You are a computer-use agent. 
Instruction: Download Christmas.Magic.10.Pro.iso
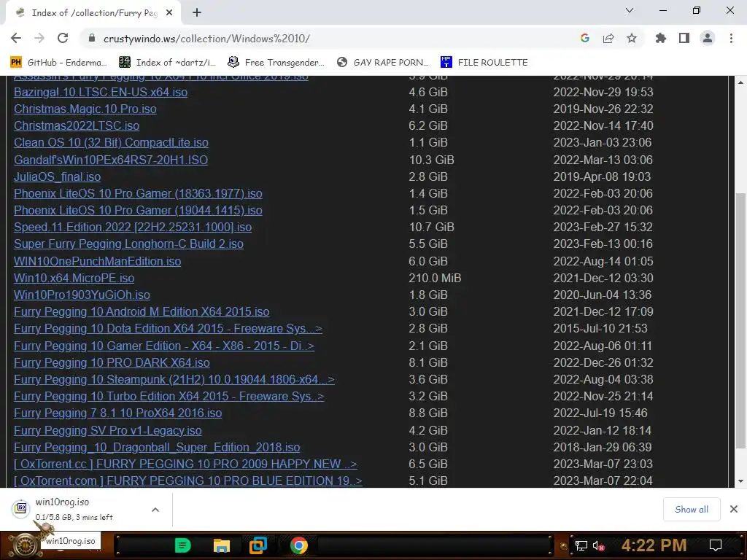[85, 109]
